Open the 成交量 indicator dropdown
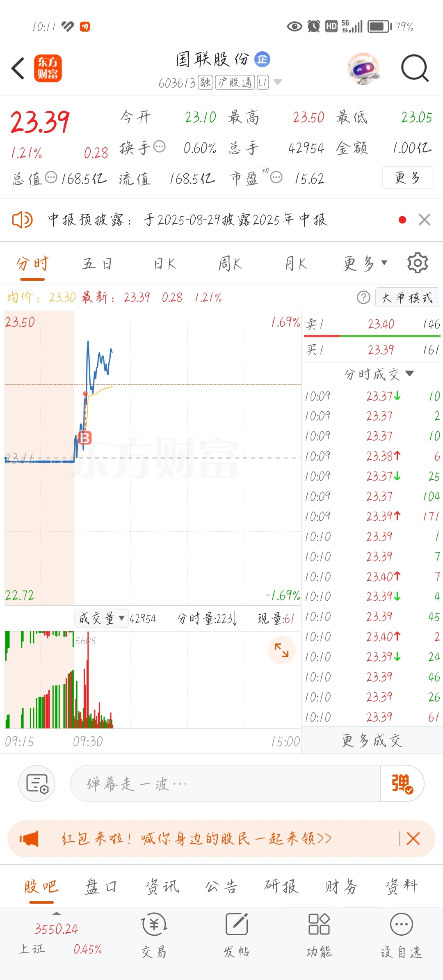The height and width of the screenshot is (980, 443). (101, 618)
